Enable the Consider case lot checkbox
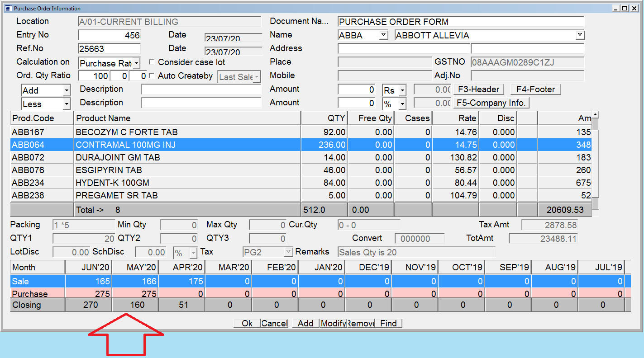Image resolution: width=644 pixels, height=358 pixels. coord(152,62)
